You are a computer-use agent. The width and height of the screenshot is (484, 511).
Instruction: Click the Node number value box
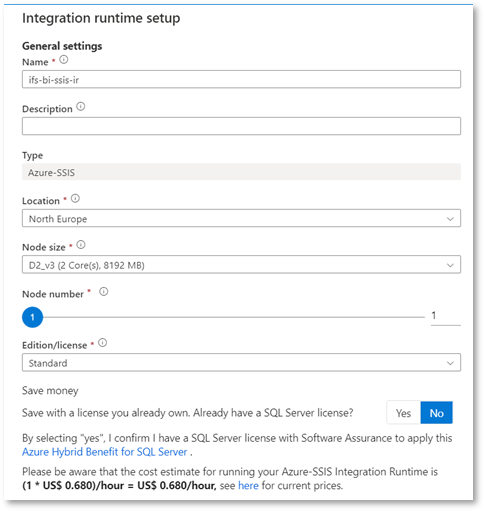tap(446, 316)
